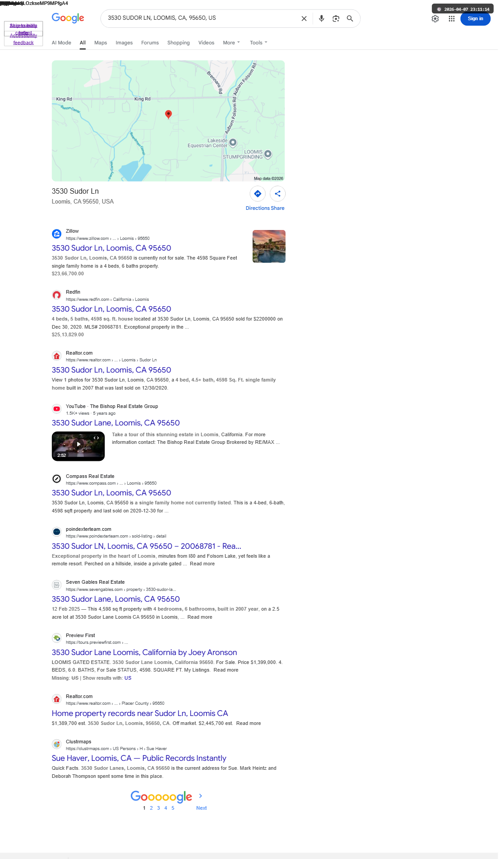The width and height of the screenshot is (504, 859).
Task: Click the Zillow favicon
Action: pos(56,234)
